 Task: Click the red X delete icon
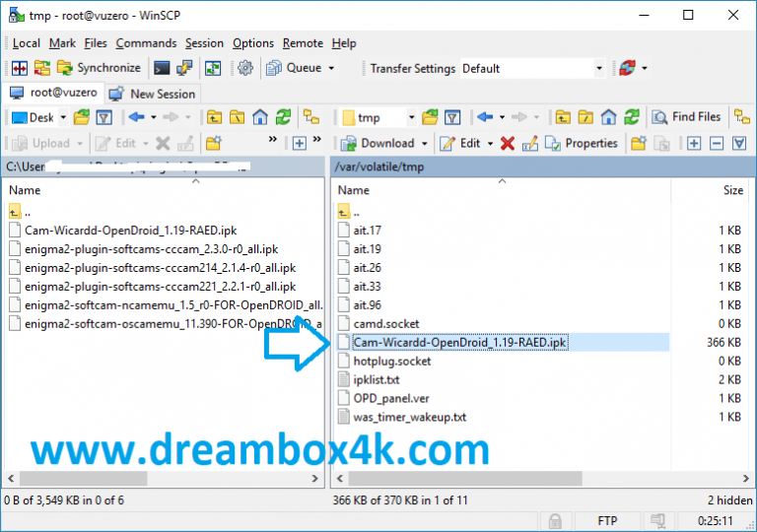[x=507, y=144]
